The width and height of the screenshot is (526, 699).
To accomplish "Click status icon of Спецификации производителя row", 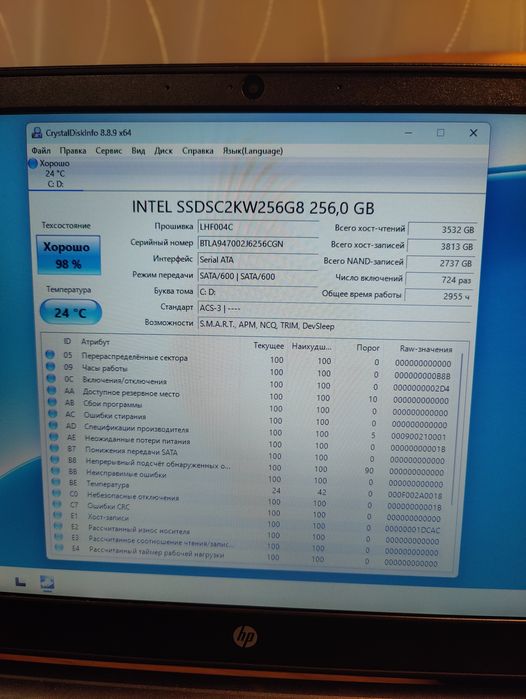I will point(53,425).
